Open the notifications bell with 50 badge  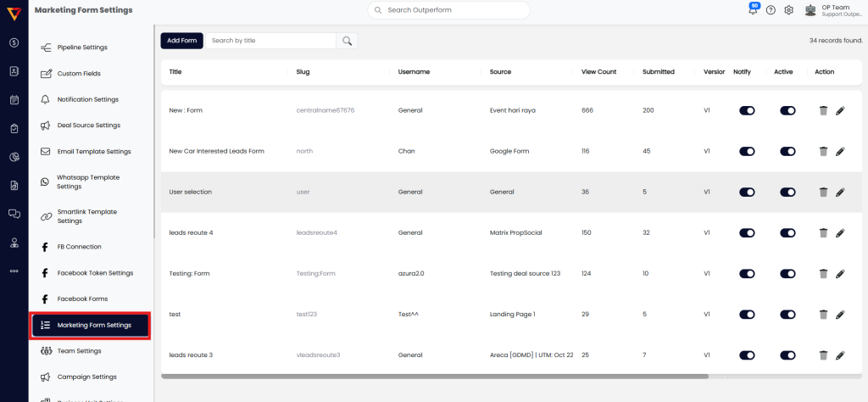coord(752,10)
